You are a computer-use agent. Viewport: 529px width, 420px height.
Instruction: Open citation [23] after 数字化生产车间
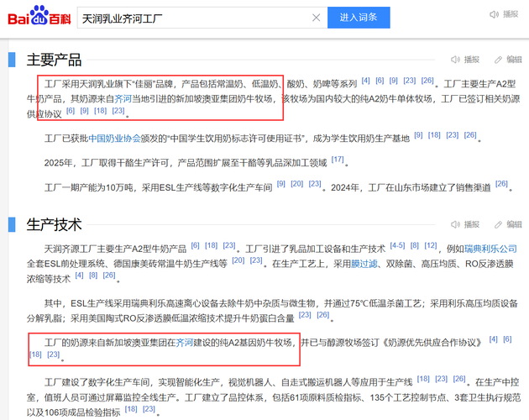coord(315,184)
